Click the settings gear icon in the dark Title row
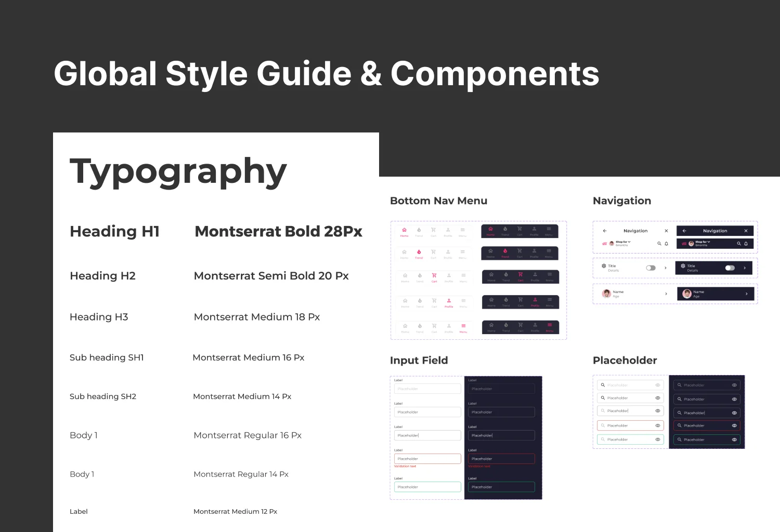Screen dimensions: 780x532 pyautogui.click(x=683, y=266)
